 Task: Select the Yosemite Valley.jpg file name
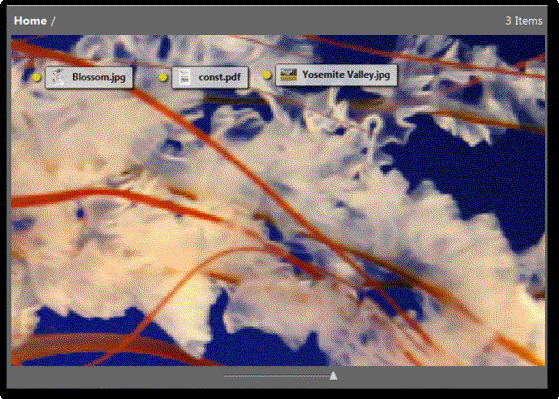[346, 75]
